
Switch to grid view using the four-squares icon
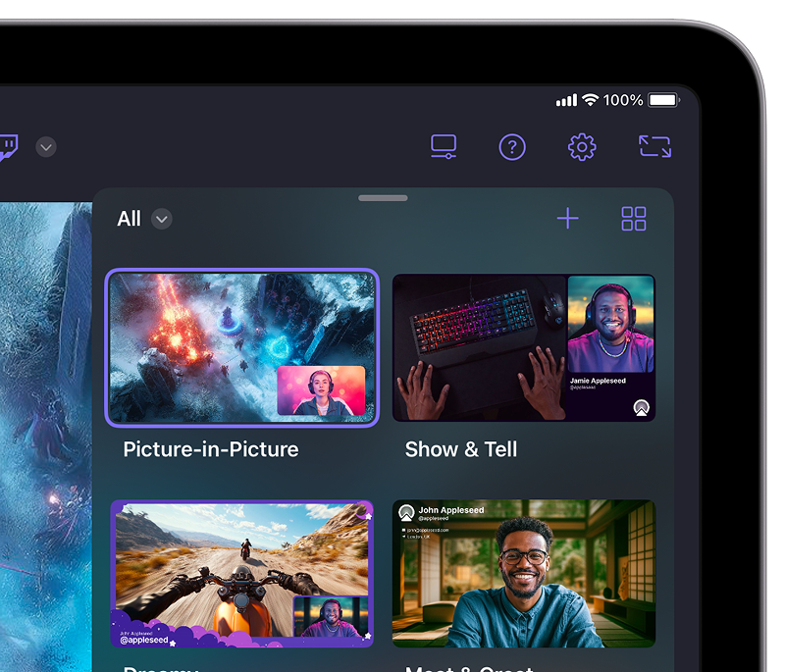pyautogui.click(x=634, y=219)
